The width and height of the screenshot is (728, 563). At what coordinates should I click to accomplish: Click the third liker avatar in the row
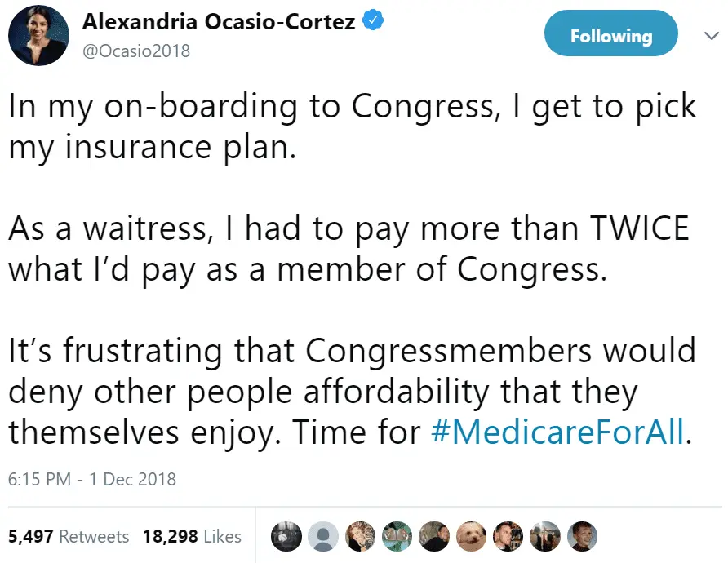[x=360, y=536]
